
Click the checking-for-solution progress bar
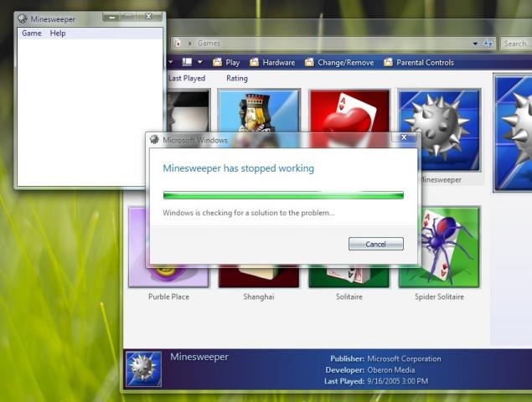(x=283, y=195)
